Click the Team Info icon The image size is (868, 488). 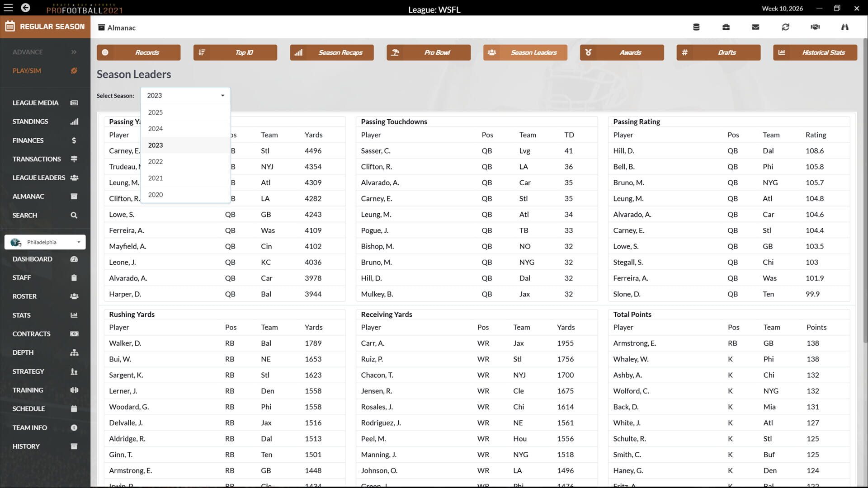point(74,427)
